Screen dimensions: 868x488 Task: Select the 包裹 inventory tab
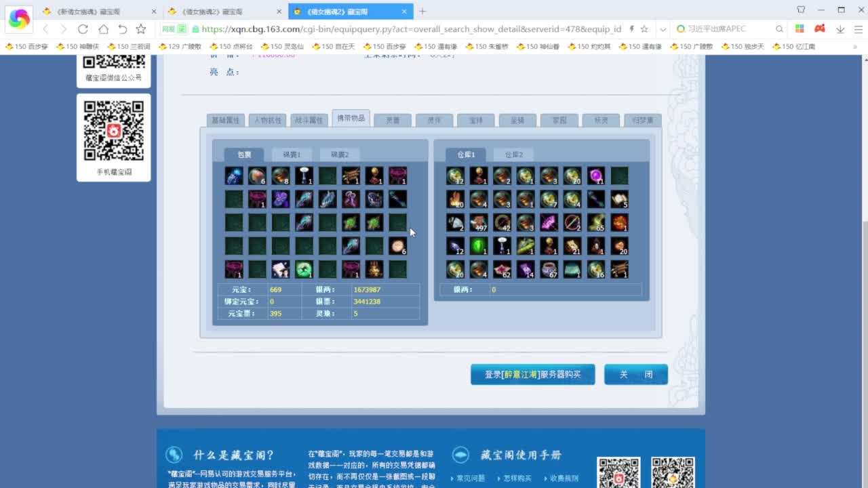[244, 155]
